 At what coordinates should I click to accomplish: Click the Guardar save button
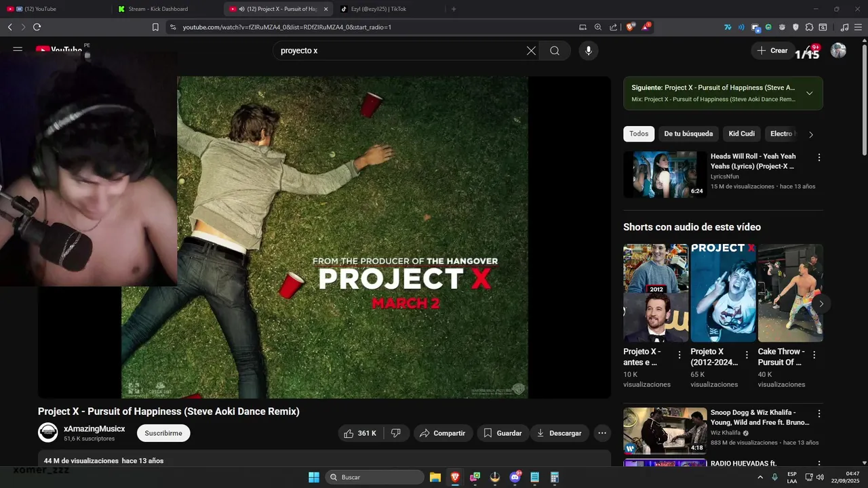click(503, 433)
